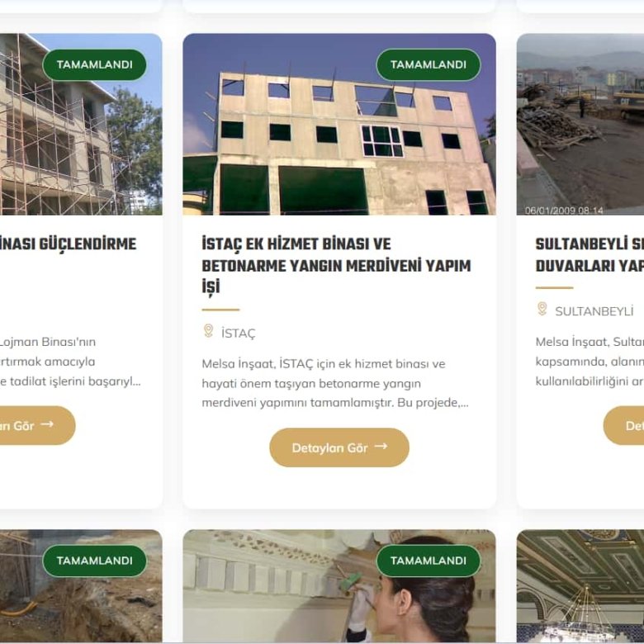The image size is (644, 644).
Task: Click the SULTANBEYLİ project title
Action: click(x=590, y=254)
